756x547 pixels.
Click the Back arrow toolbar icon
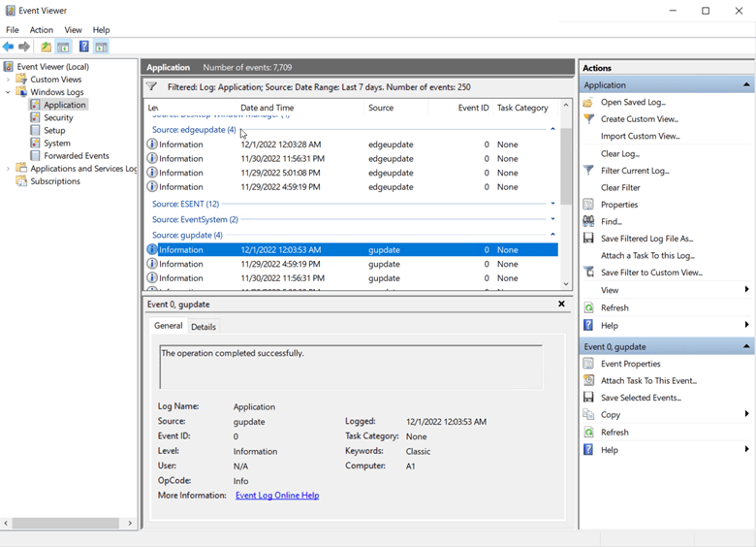point(8,47)
